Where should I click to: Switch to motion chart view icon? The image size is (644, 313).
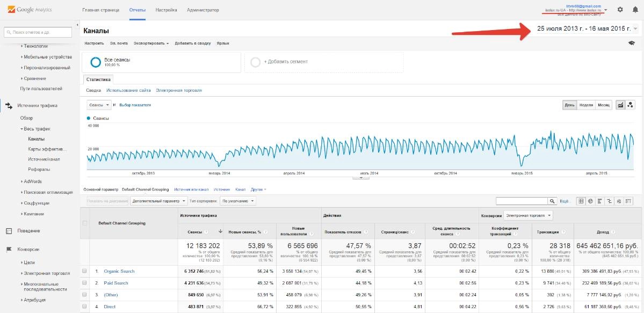click(631, 105)
